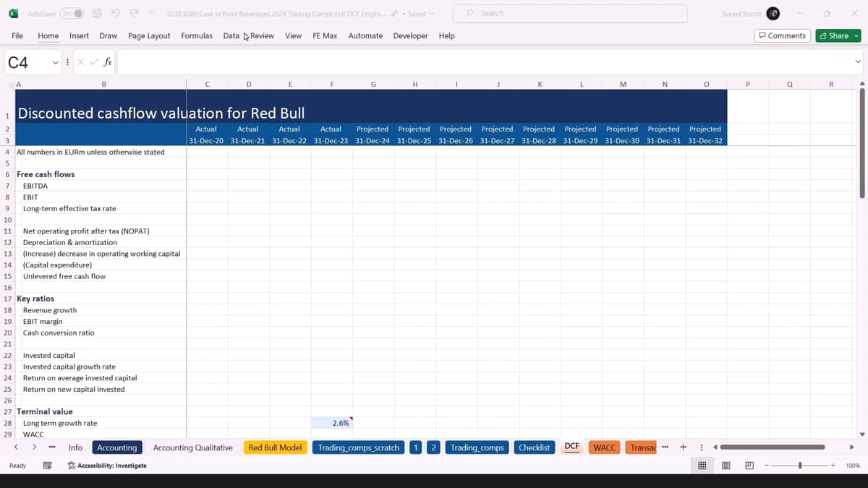Expand the Name Box dropdown arrow
868x488 pixels.
pos(56,63)
